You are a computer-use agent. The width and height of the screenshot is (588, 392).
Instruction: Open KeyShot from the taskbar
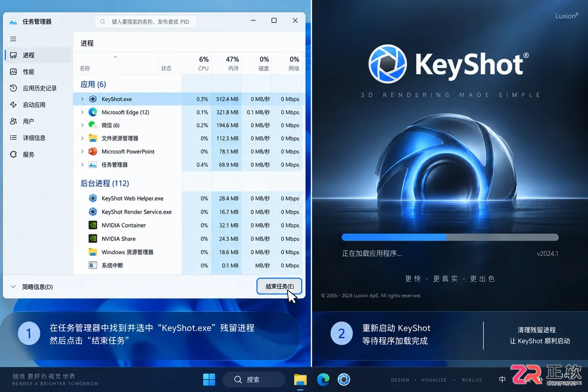[344, 379]
